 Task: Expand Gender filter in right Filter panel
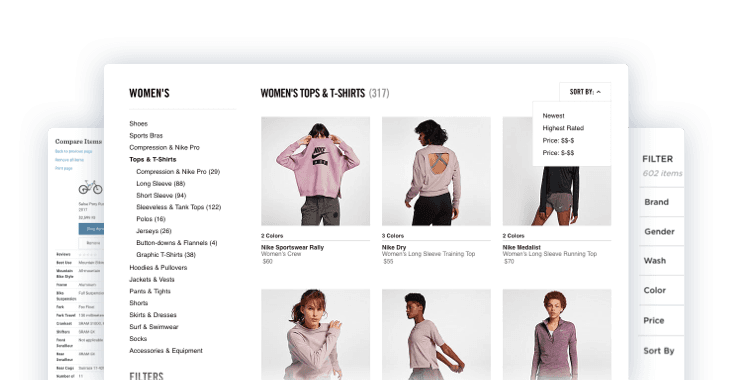(661, 232)
